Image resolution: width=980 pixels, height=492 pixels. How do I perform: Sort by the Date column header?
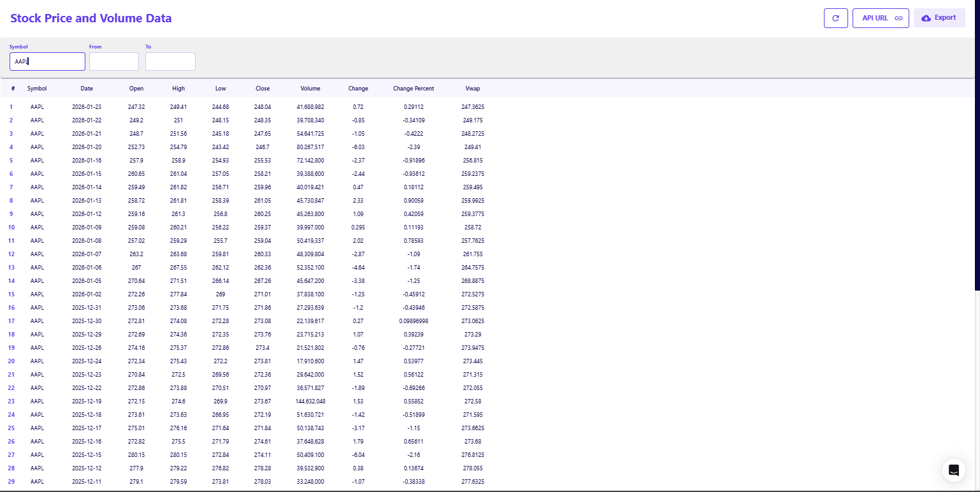[87, 89]
